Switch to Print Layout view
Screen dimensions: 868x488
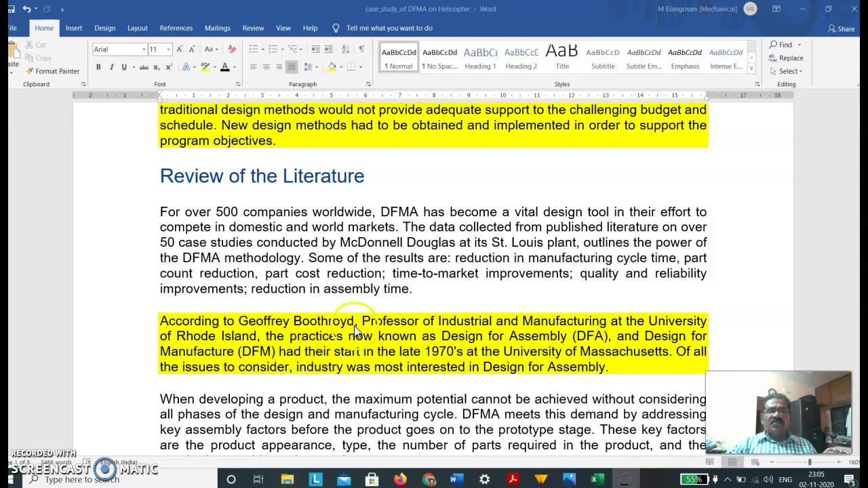[732, 462]
